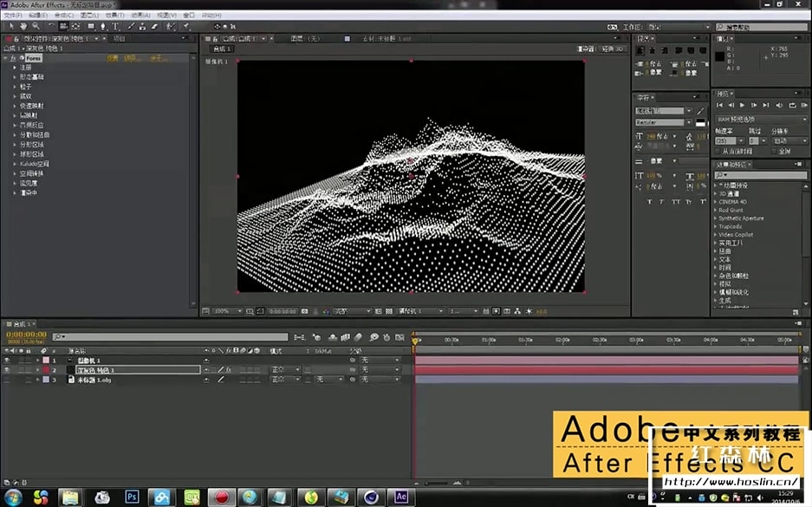
Task: Expand the 快速映射 property group
Action: (x=15, y=106)
